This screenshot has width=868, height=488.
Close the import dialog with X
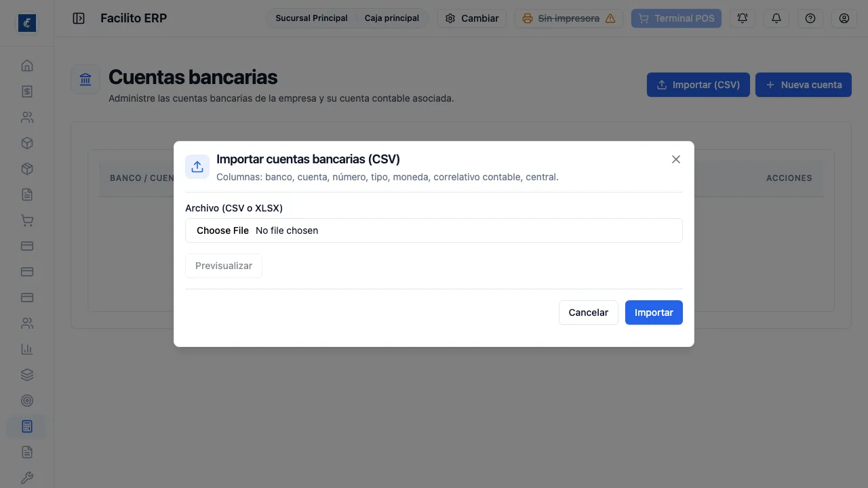(x=675, y=159)
